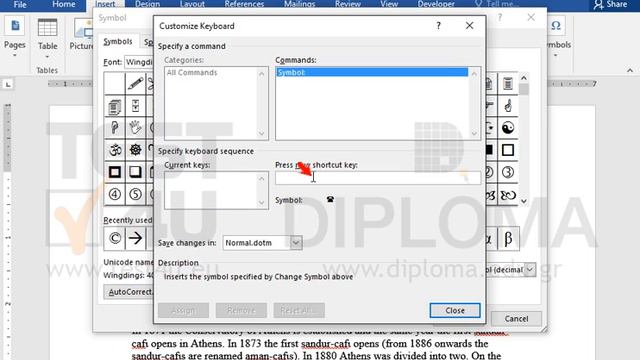640x360 pixels.
Task: Expand the Pages dropdown arrow
Action: 15,55
